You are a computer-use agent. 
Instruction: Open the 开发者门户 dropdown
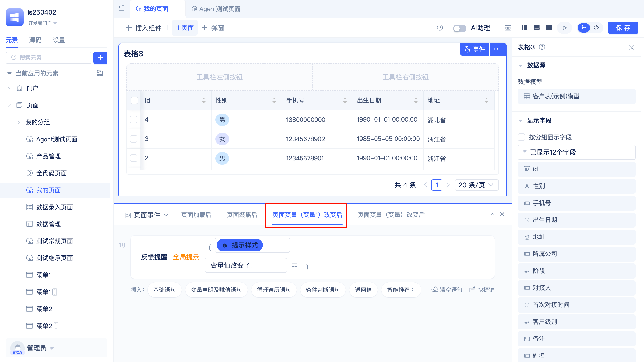[x=42, y=23]
